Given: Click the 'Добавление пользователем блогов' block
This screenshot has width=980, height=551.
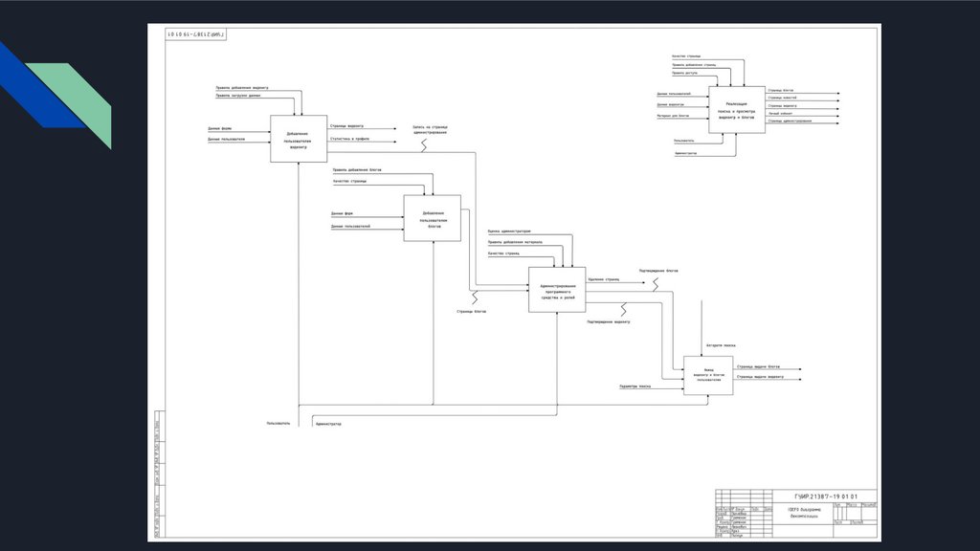Looking at the screenshot, I should (x=433, y=218).
